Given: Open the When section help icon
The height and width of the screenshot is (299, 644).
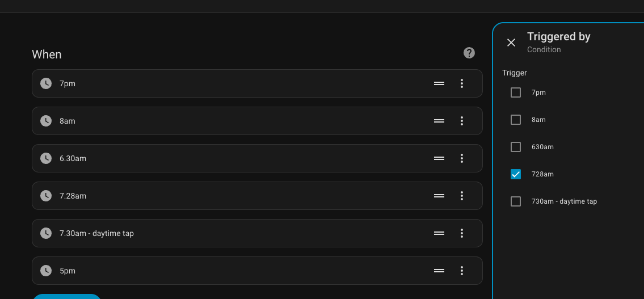Looking at the screenshot, I should (x=469, y=53).
